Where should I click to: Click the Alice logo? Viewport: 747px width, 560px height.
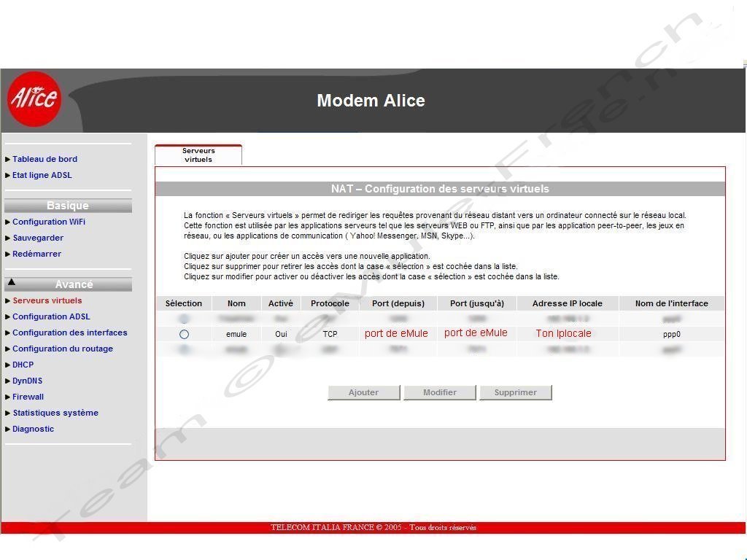[34, 98]
